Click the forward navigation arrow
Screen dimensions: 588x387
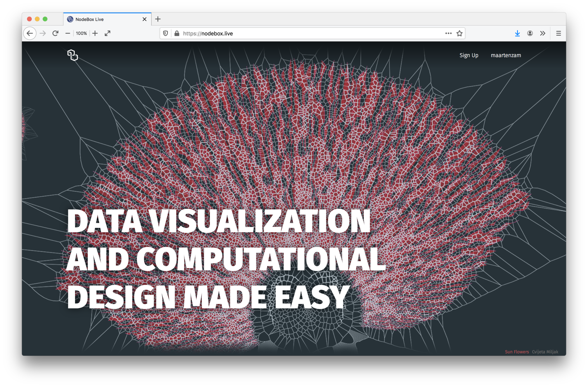tap(43, 33)
